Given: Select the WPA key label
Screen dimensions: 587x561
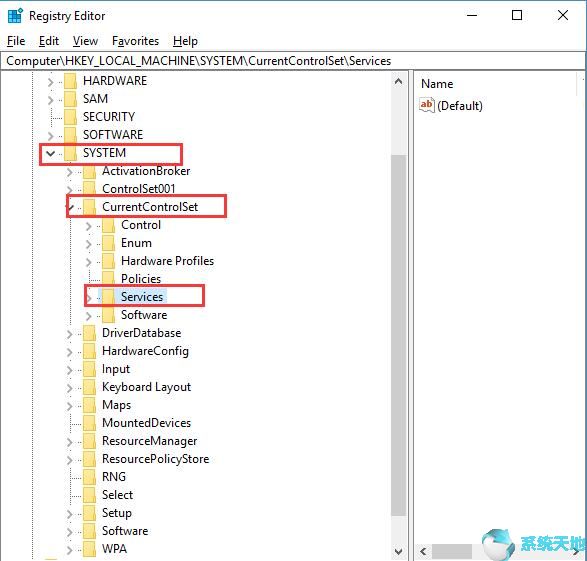Looking at the screenshot, I should click(115, 549).
